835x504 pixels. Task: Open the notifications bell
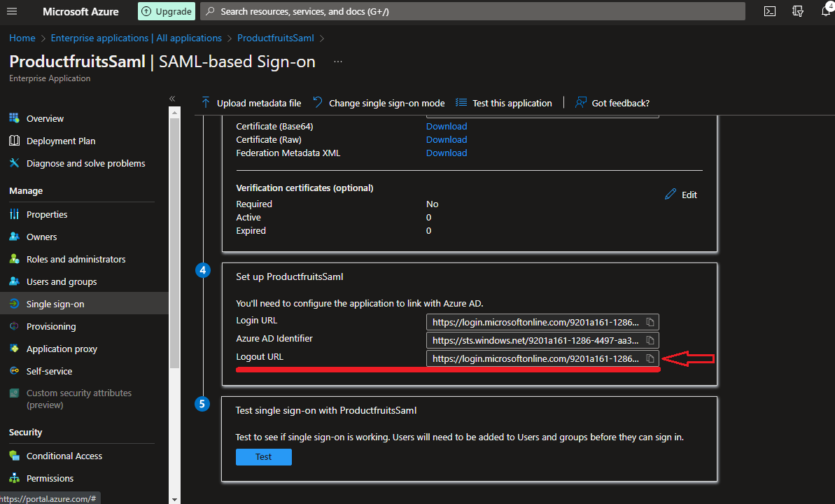pyautogui.click(x=825, y=11)
